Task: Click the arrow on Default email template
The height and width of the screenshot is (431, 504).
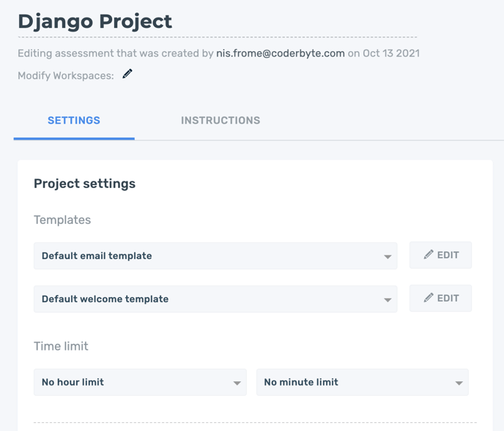Action: click(x=388, y=257)
